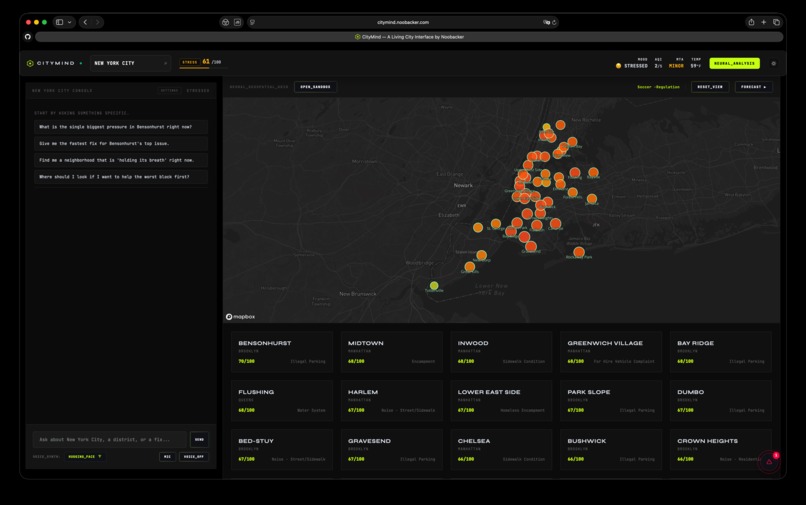Click the Neural Analysis button

pyautogui.click(x=735, y=63)
